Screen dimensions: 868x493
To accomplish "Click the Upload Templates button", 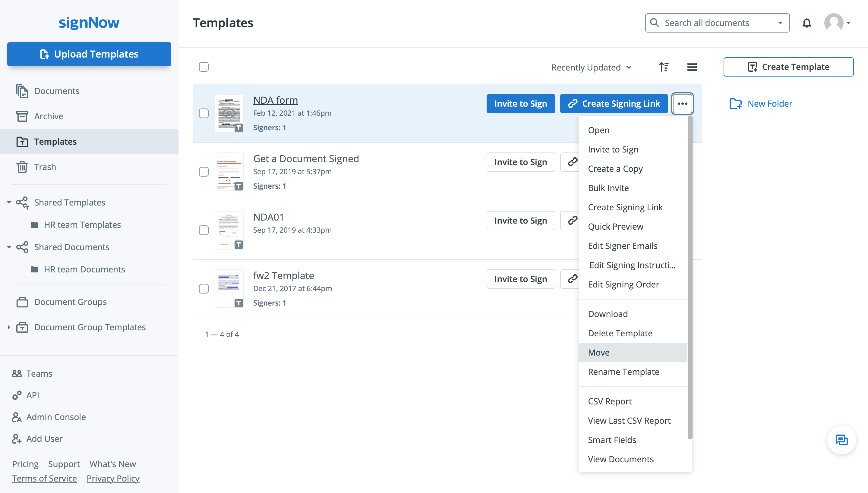I will click(x=89, y=54).
